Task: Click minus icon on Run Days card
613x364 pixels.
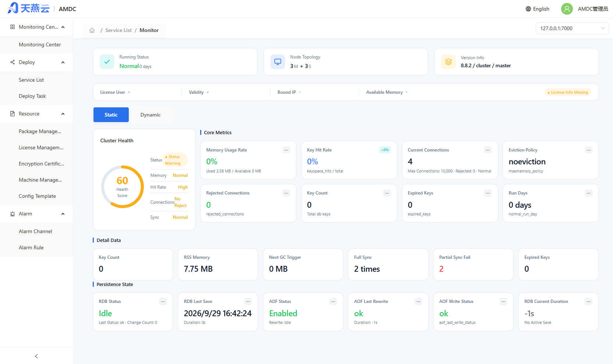Action: coord(589,193)
